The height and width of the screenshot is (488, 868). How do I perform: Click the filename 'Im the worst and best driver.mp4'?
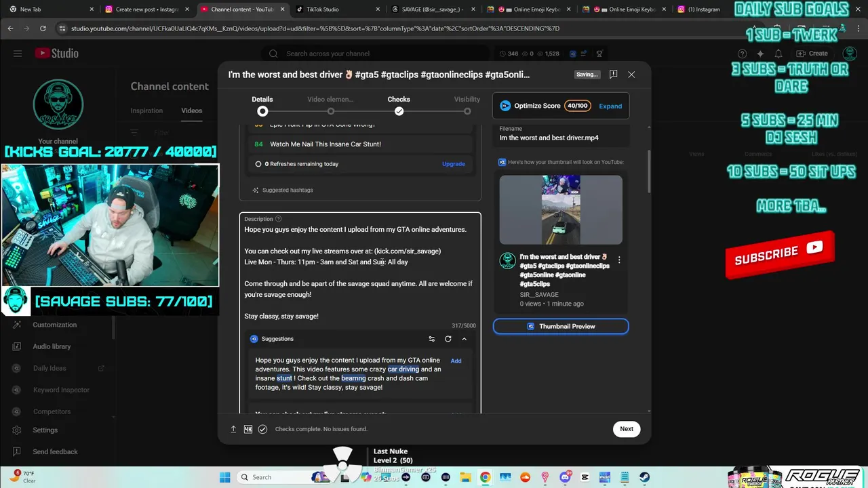(x=549, y=138)
